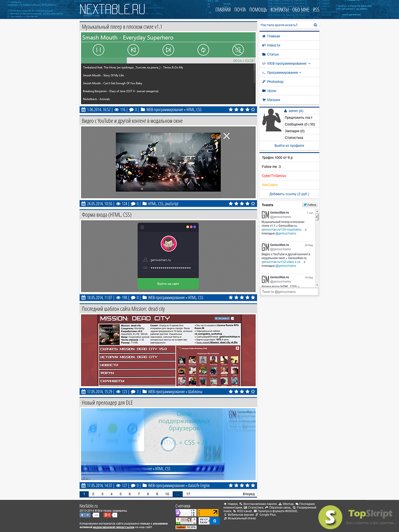Open 'Статистика' in the profile panel
Viewport: 399px width, 532px height.
[x=294, y=138]
